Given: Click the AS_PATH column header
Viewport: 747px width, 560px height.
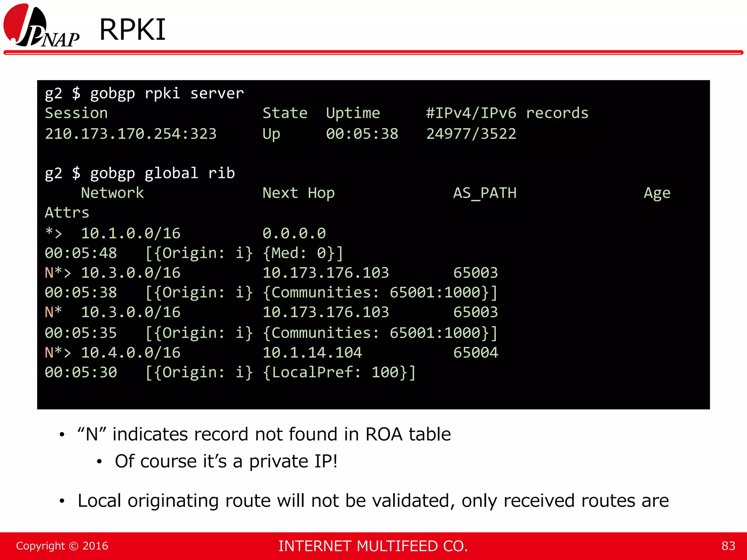Looking at the screenshot, I should click(485, 193).
